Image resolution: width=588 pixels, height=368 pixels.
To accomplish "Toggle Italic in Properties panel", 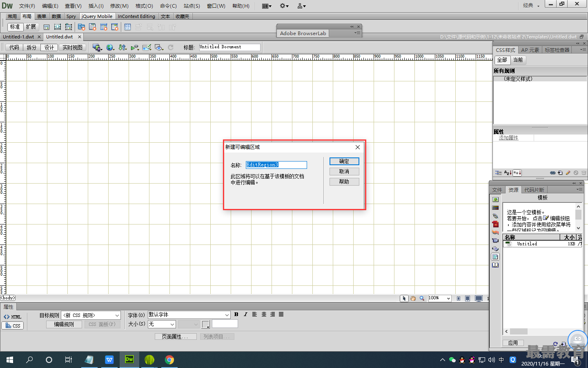I will coord(245,314).
